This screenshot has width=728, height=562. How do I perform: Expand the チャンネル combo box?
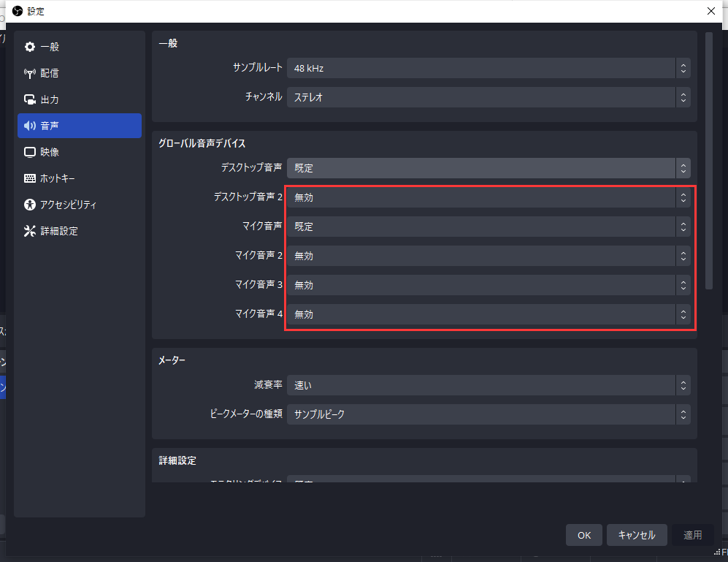tap(488, 96)
